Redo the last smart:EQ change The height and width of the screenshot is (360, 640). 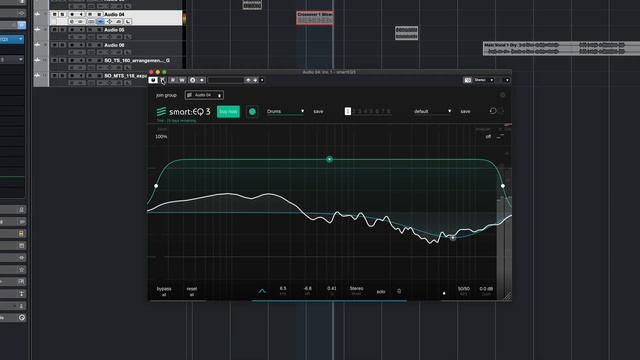point(501,111)
